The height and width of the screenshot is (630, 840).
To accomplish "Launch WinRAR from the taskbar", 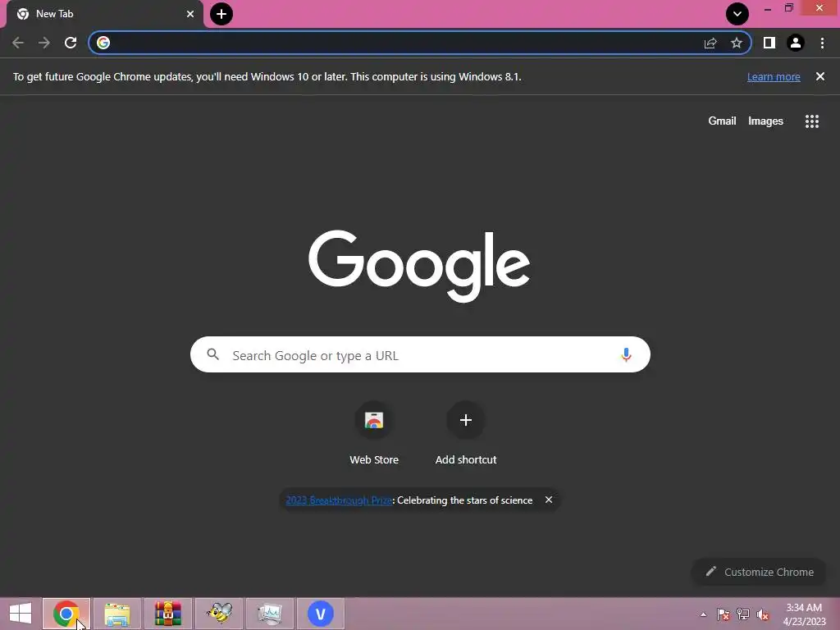I will (x=168, y=614).
